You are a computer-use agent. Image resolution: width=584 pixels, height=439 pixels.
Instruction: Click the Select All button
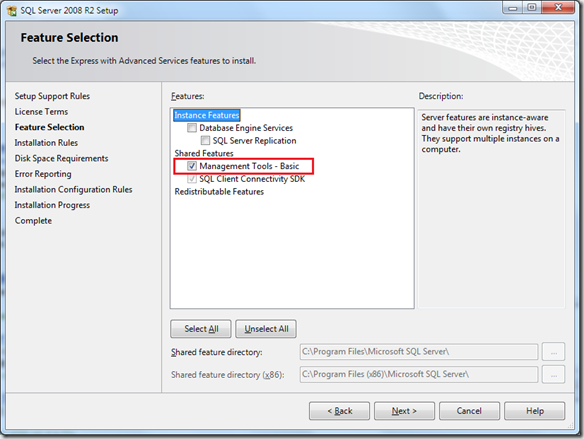click(x=201, y=329)
